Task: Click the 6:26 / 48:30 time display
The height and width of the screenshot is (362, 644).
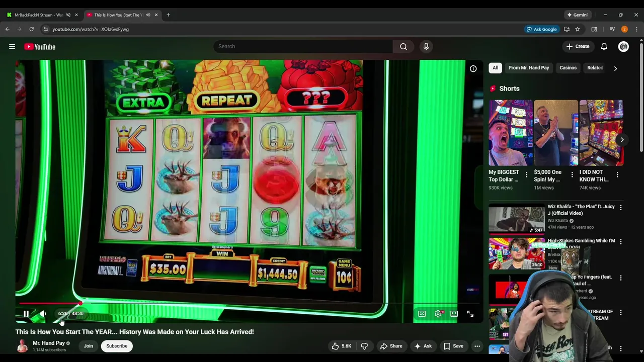Action: pos(71,313)
